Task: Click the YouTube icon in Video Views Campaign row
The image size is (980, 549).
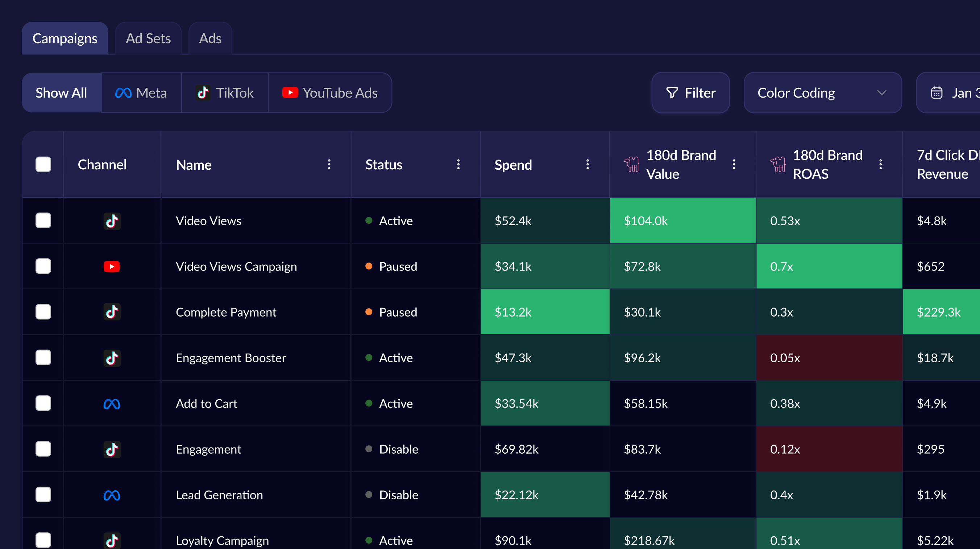Action: (x=112, y=267)
